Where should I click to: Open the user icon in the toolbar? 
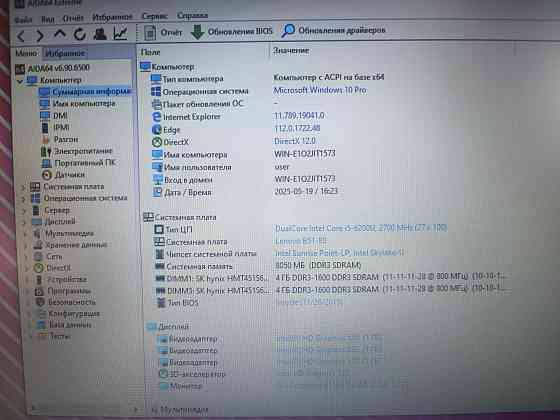tap(100, 34)
